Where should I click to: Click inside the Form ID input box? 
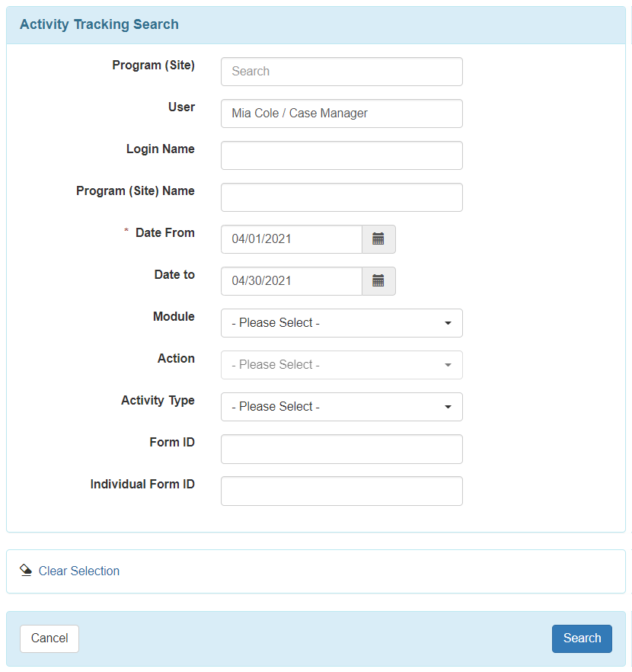click(x=341, y=449)
